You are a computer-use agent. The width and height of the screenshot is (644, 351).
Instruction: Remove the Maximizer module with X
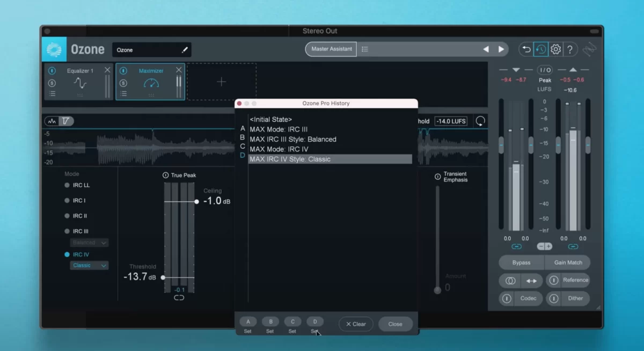[x=179, y=70]
